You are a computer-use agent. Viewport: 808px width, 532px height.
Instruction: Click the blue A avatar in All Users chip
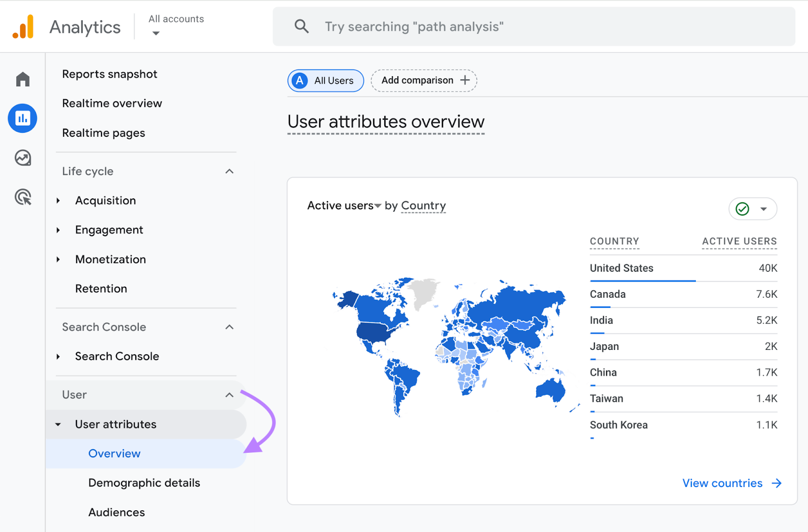(300, 80)
